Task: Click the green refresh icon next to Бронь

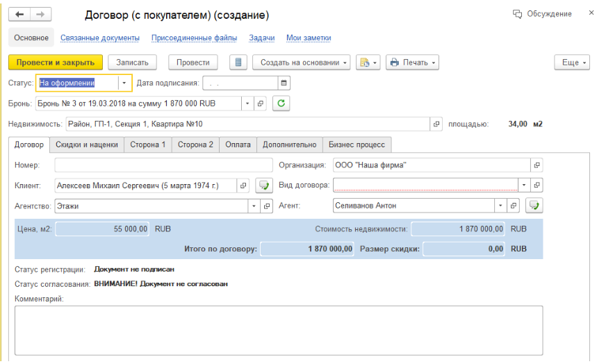Action: tap(280, 104)
